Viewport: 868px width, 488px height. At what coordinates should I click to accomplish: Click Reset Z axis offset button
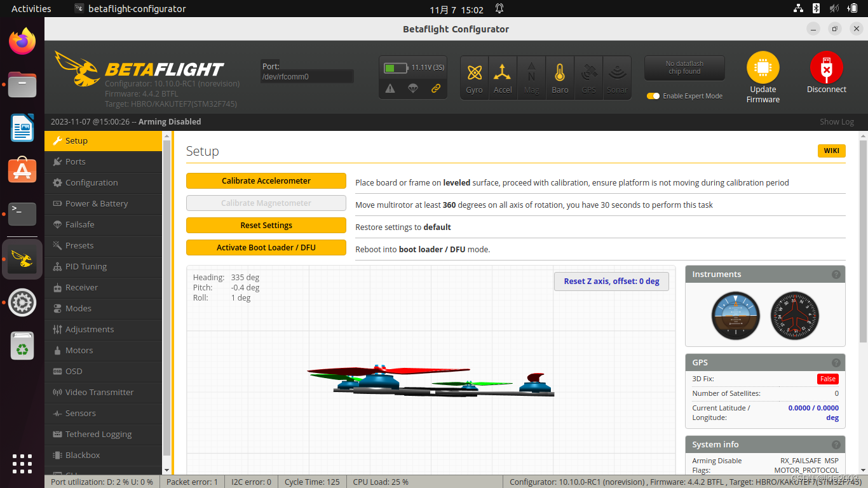[x=611, y=281]
